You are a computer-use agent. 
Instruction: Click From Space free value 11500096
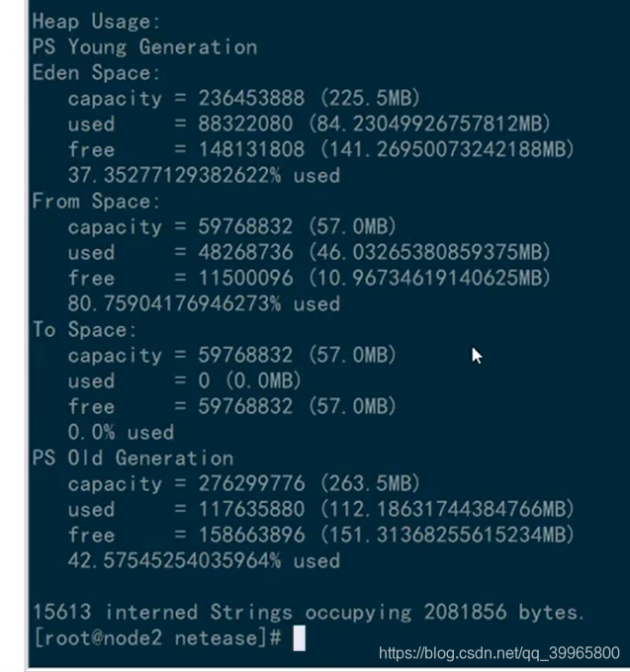245,278
